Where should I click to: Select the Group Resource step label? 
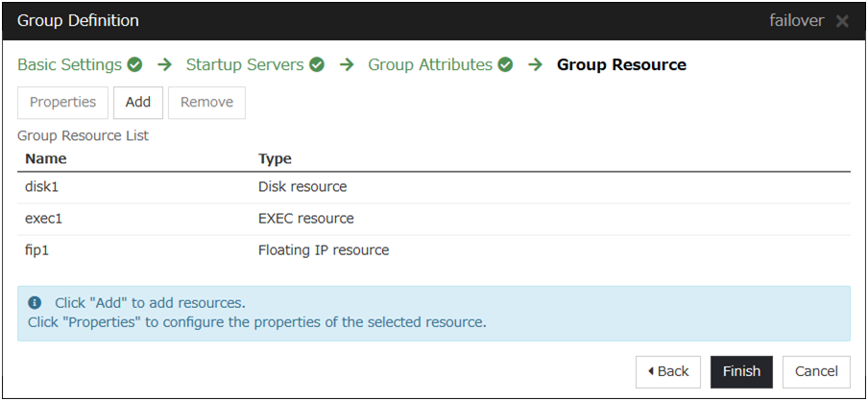click(621, 65)
